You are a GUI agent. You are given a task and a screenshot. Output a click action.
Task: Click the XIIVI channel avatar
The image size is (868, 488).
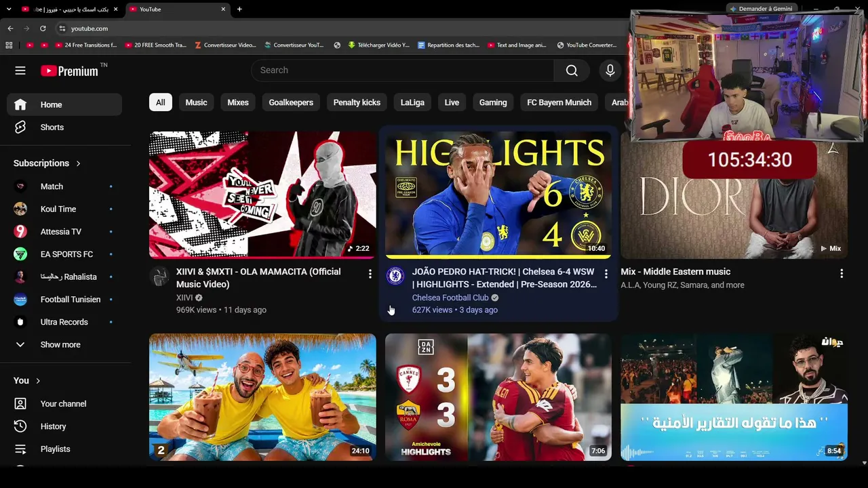point(160,277)
